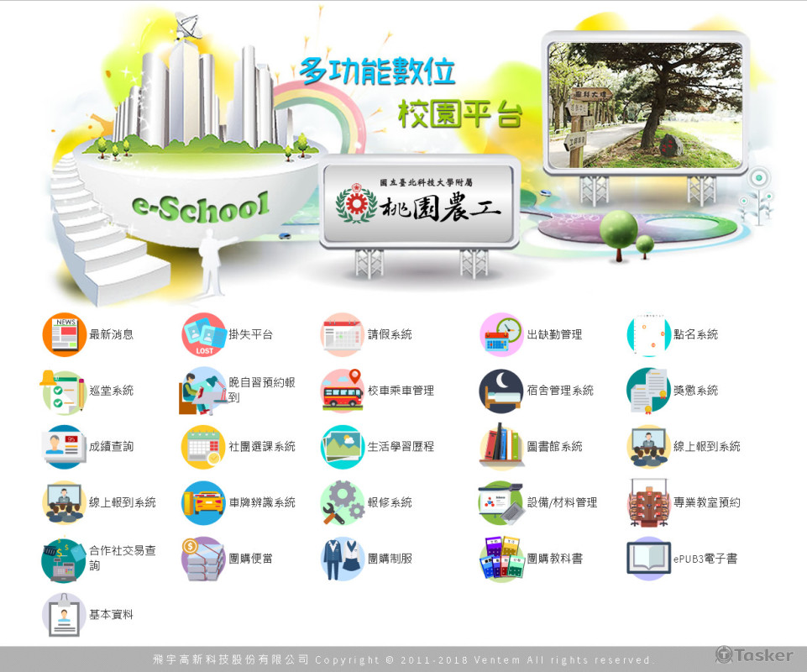Select the 校車乘車管理 bus icon
The image size is (807, 672).
tap(342, 391)
